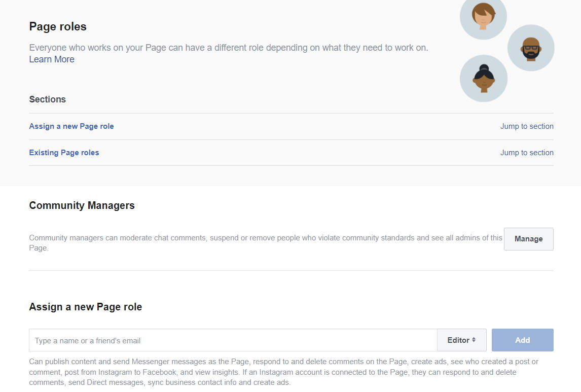Click the bearded man with glasses avatar

coord(530,48)
